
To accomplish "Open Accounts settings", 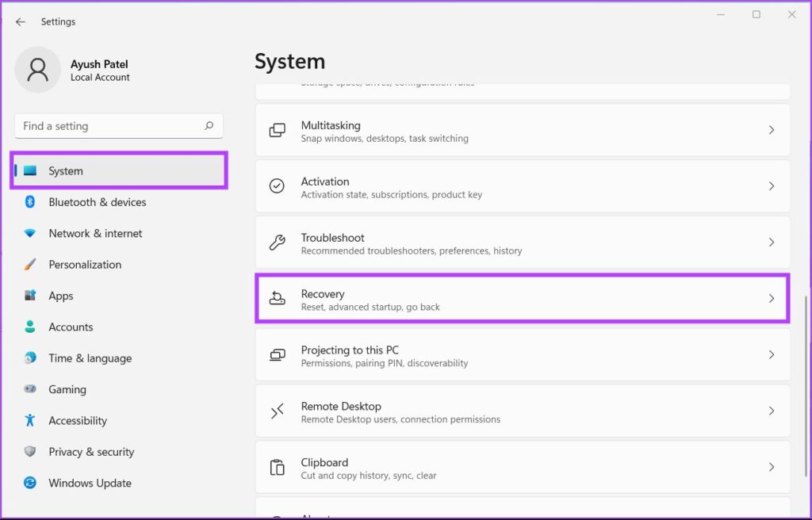I will pyautogui.click(x=119, y=327).
